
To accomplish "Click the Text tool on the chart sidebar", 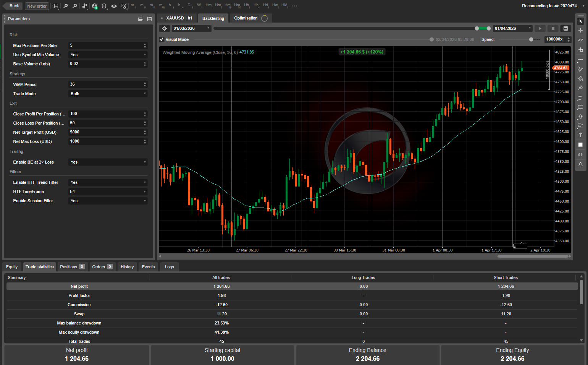I will coord(580,135).
